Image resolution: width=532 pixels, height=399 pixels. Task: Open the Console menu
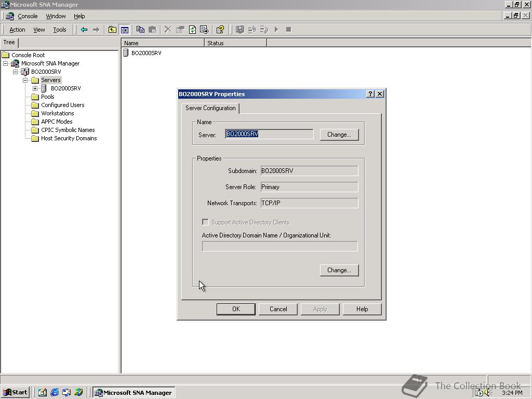point(28,16)
